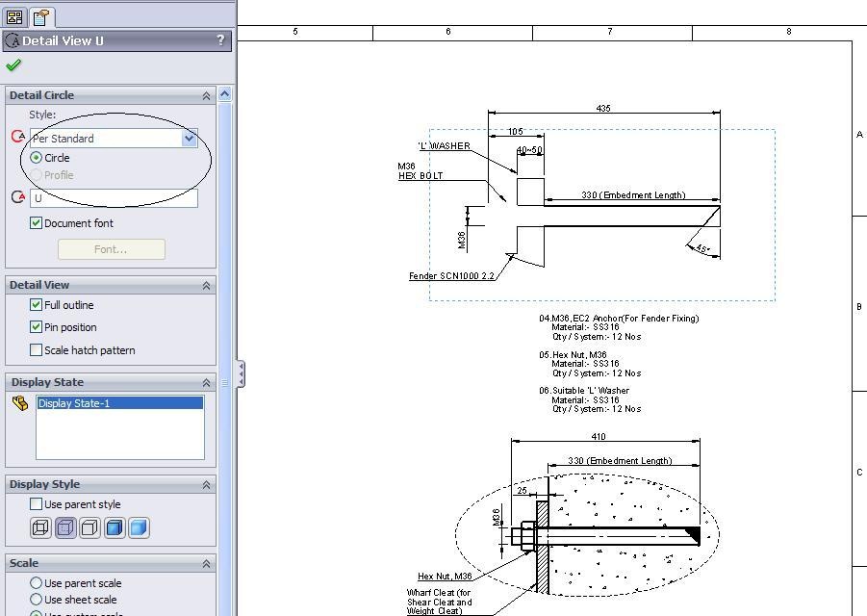Click the Wharf Cleat annotation note

pos(439,602)
